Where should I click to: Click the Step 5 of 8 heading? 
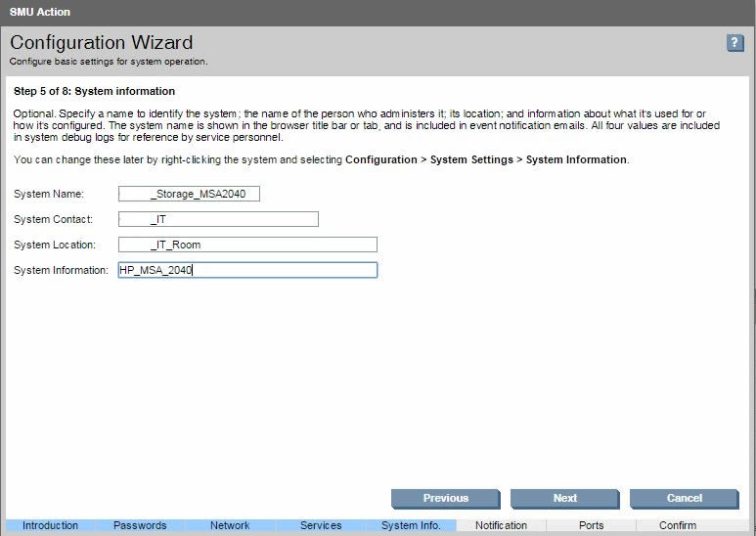pos(95,92)
